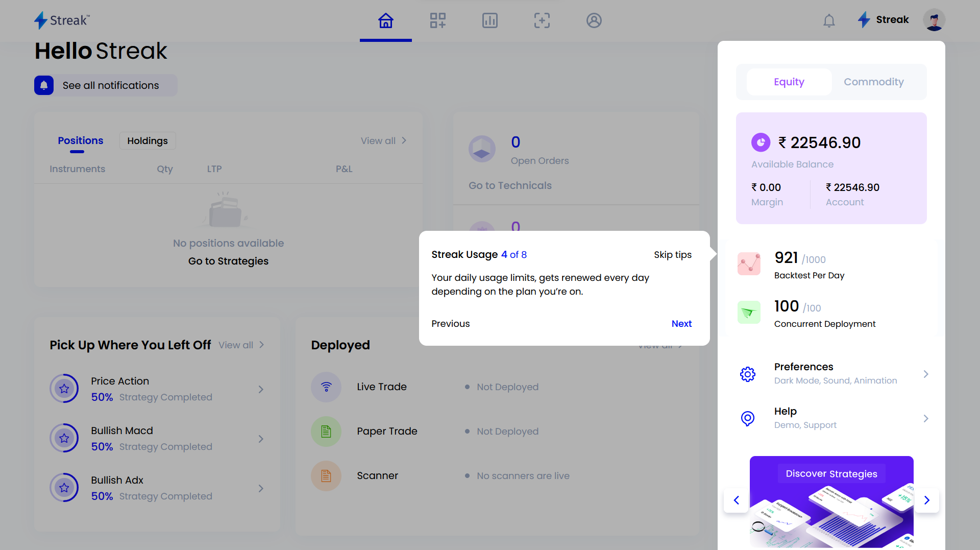Click the Live Trade label
Image resolution: width=980 pixels, height=550 pixels.
click(x=382, y=387)
